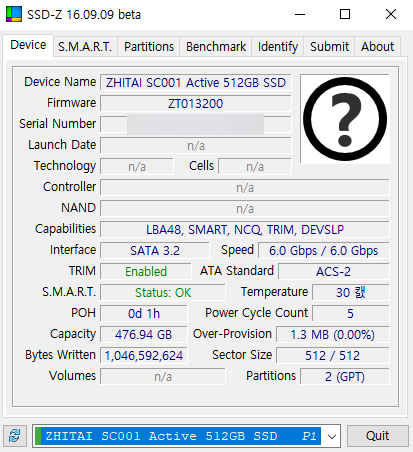The width and height of the screenshot is (413, 452).
Task: Switch to the Partitions tab
Action: (x=149, y=47)
